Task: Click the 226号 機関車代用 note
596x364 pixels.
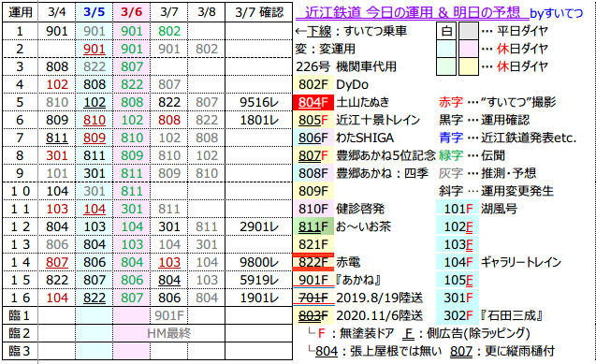Action: tap(346, 66)
